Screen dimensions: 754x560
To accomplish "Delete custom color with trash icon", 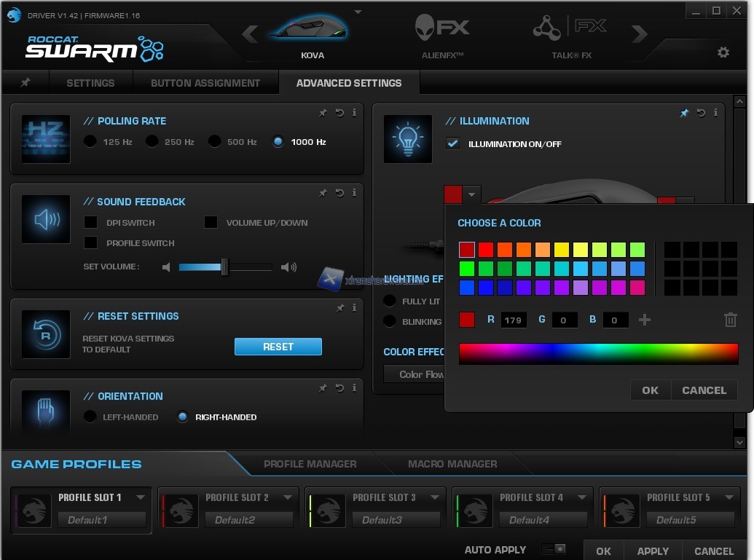I will pos(731,320).
